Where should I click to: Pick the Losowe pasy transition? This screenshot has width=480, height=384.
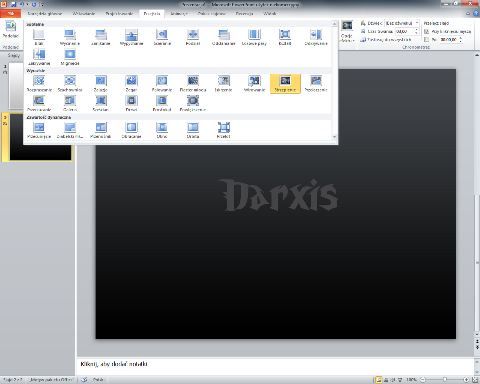point(254,37)
